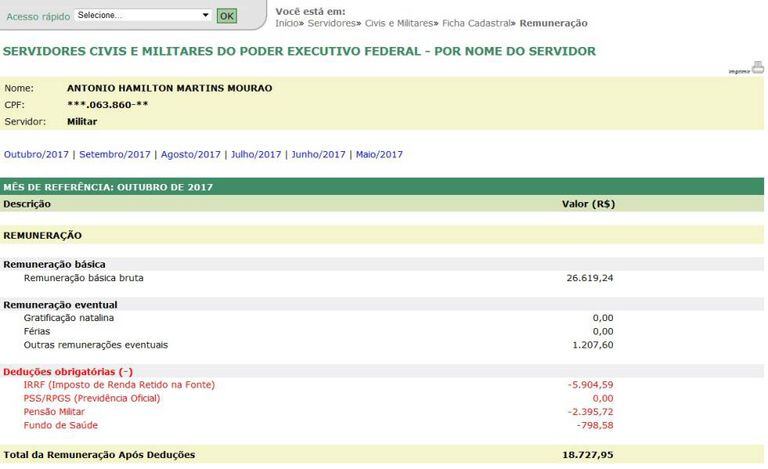Go to Início in the breadcrumb
Viewport: 768px width, 469px height.
tap(288, 23)
